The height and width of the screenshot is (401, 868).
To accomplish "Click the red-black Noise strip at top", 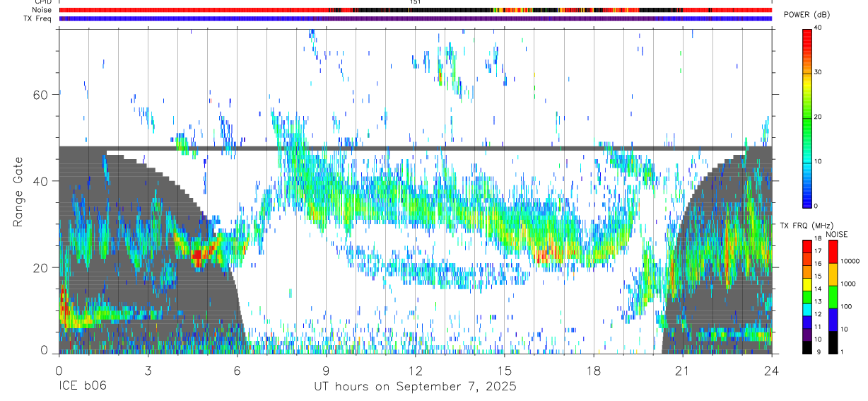I will coord(416,10).
